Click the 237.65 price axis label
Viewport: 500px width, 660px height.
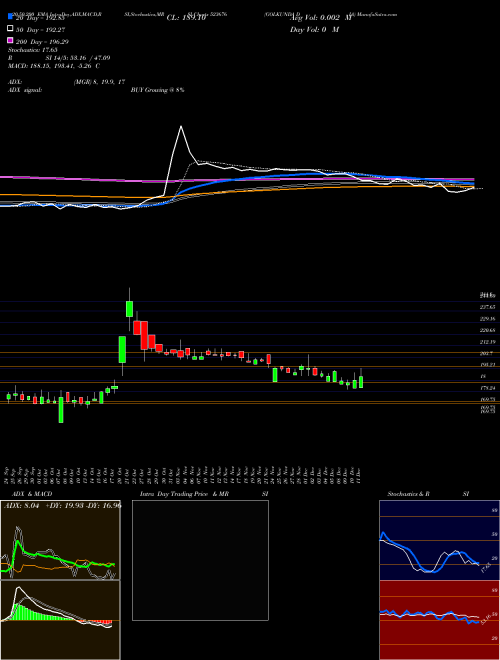(488, 307)
